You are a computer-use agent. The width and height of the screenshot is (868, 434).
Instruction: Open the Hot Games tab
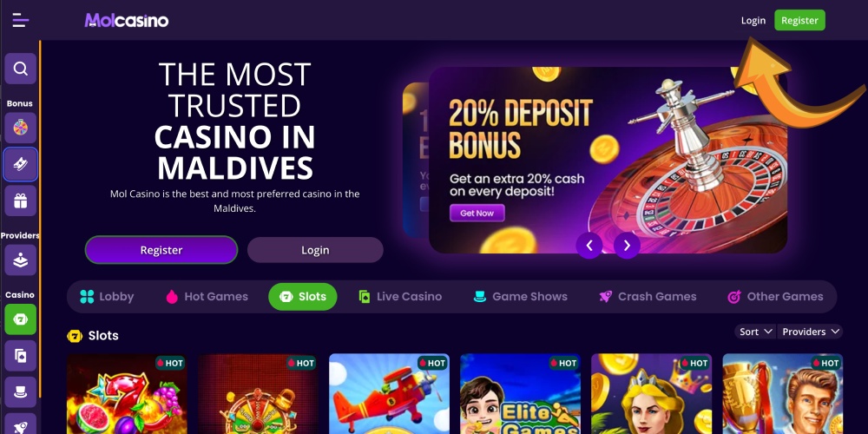[207, 297]
